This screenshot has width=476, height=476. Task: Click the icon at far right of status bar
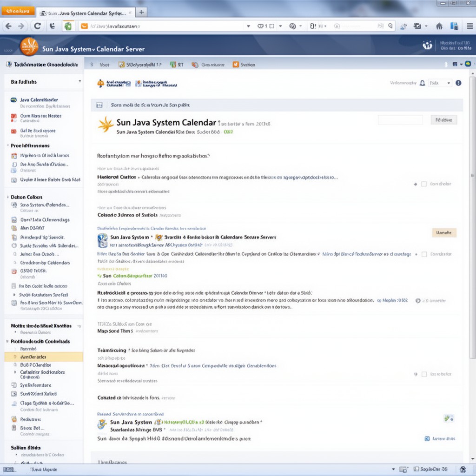click(463, 469)
